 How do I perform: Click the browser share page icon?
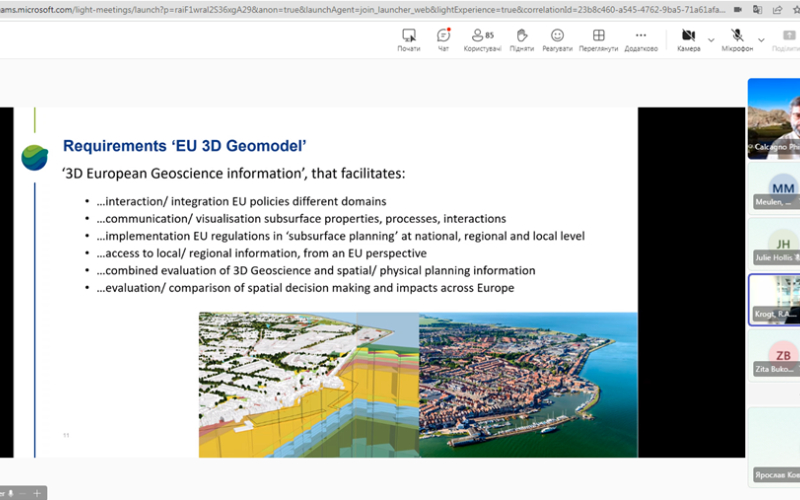pyautogui.click(x=777, y=10)
